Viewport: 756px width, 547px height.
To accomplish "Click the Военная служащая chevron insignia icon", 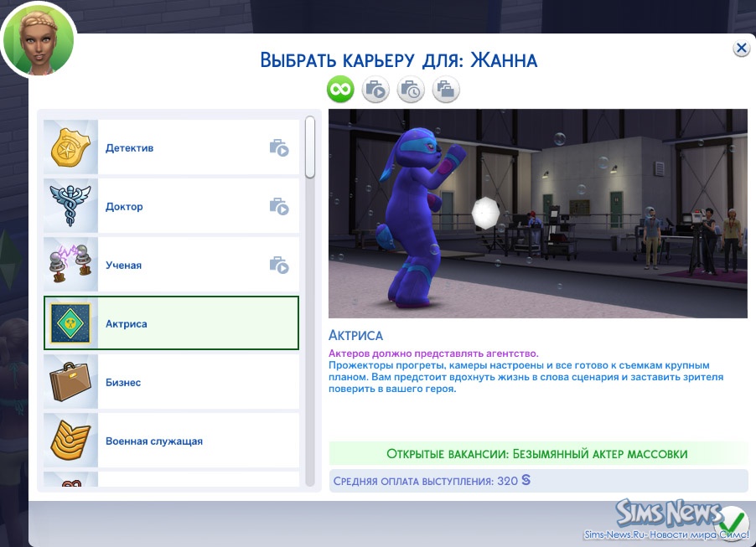I will click(x=71, y=441).
